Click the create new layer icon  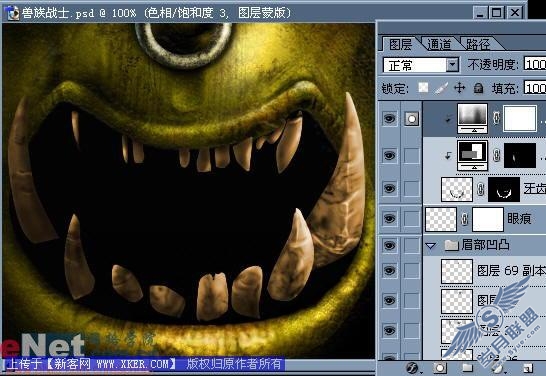(x=528, y=368)
